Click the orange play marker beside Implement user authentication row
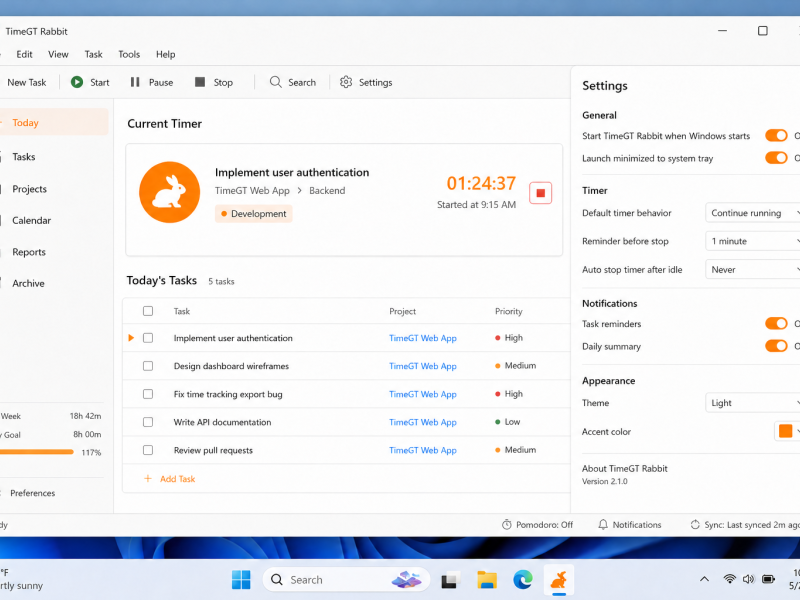 [x=131, y=338]
